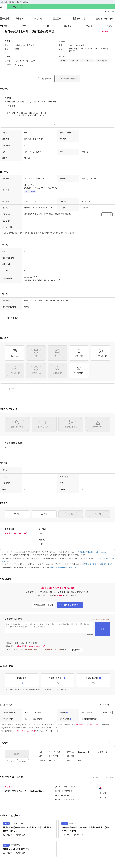Open the 출산휴가·육아휴직 menu
This screenshot has height=868, width=115.
[105, 19]
